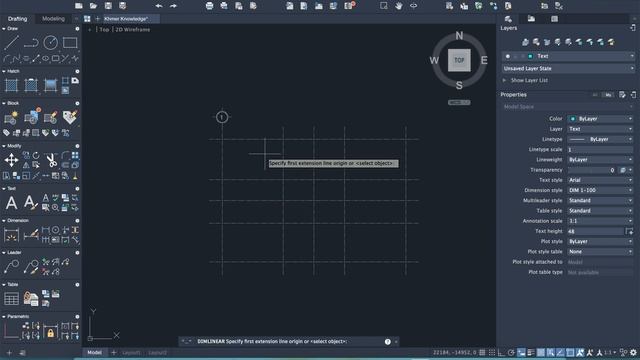This screenshot has width=640, height=360.
Task: Toggle the text-lines button after object snap
Action: tap(531, 352)
